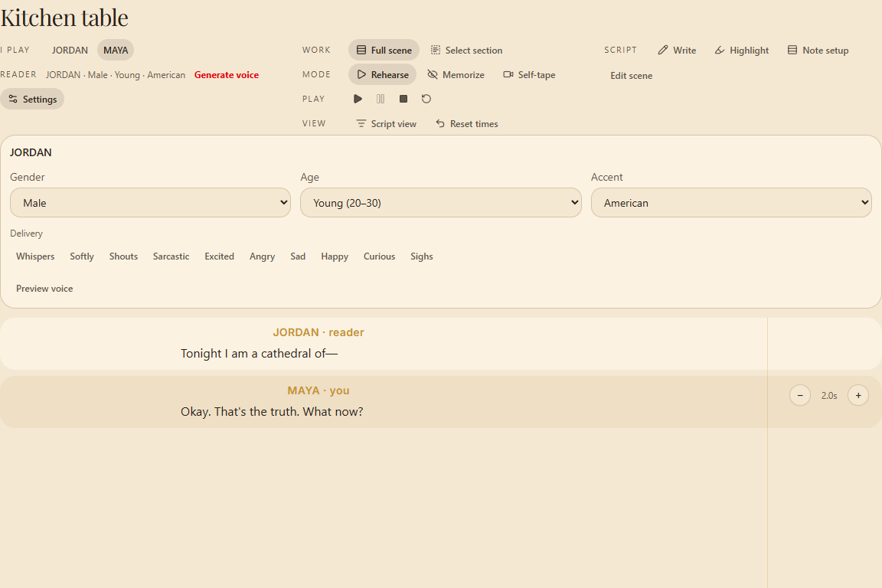Open the Accent dropdown
The height and width of the screenshot is (588, 882).
731,203
